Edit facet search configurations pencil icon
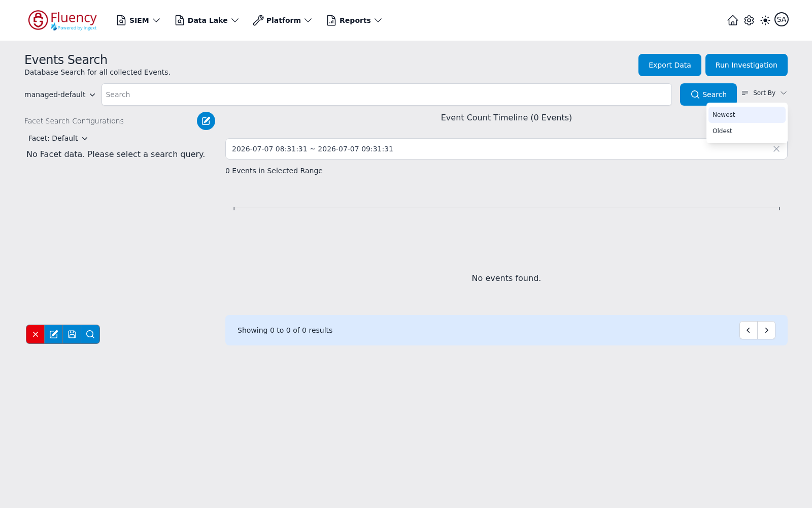 [x=206, y=121]
